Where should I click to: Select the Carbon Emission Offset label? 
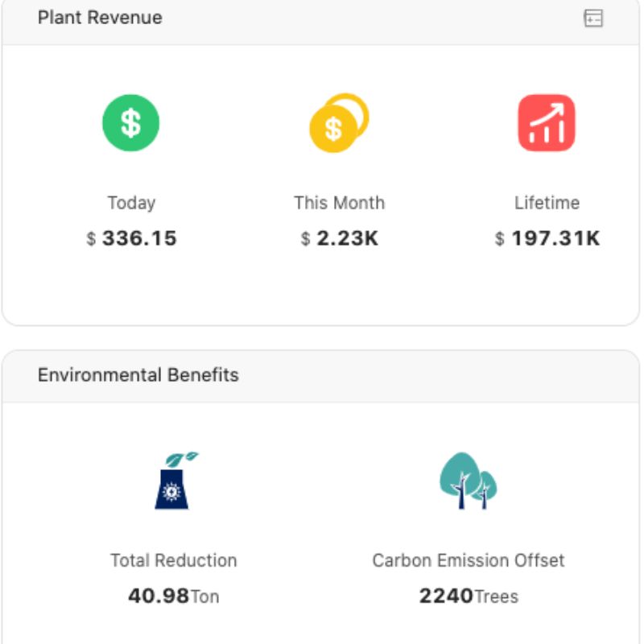point(469,560)
